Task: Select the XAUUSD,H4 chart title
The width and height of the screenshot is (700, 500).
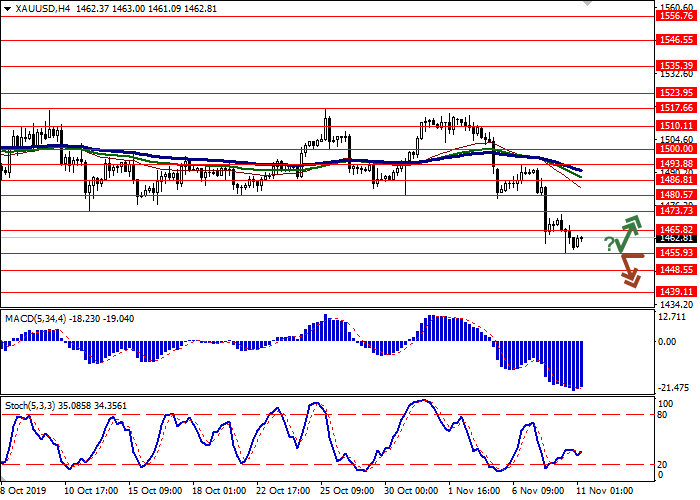Action: coord(35,7)
